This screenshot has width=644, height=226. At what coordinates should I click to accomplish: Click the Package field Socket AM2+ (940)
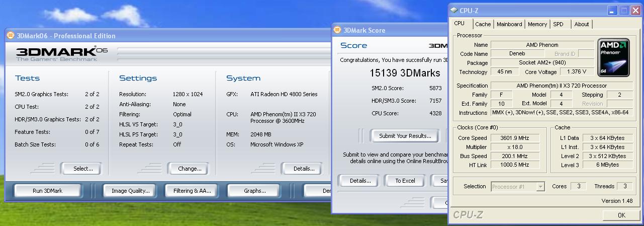point(542,63)
